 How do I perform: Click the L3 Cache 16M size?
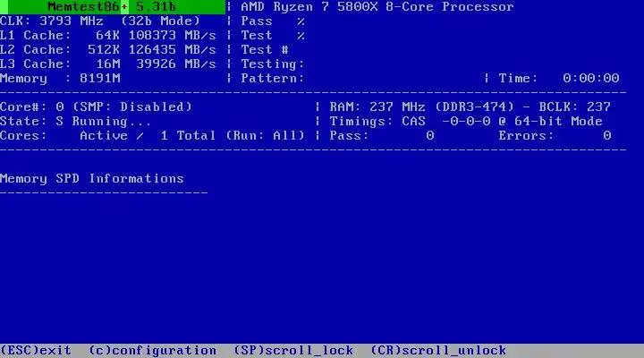pos(107,64)
